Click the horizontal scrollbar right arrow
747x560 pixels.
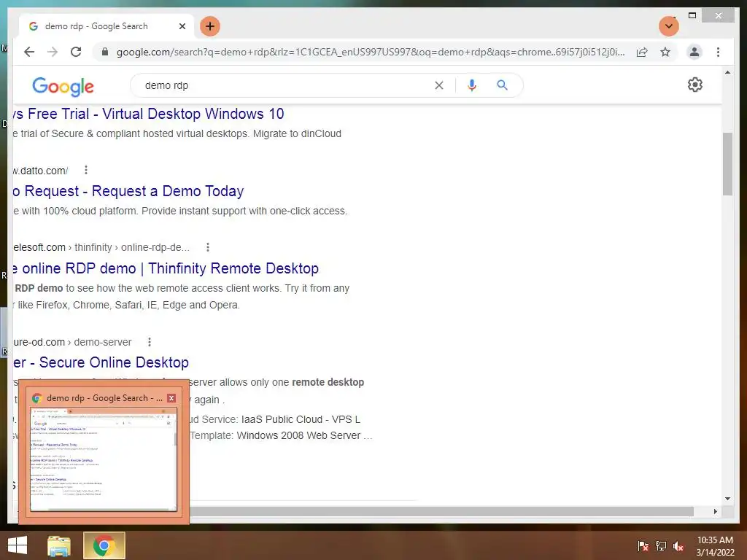715,511
